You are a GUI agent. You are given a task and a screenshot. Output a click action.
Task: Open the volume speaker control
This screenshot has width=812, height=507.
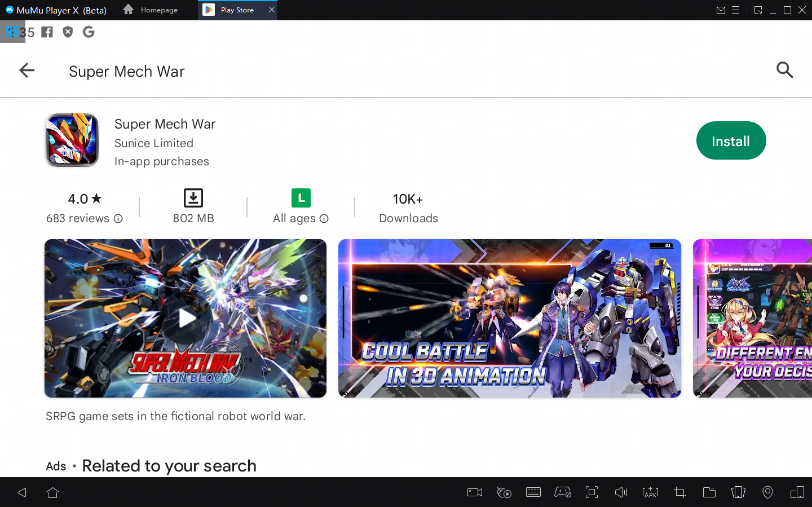coord(621,492)
